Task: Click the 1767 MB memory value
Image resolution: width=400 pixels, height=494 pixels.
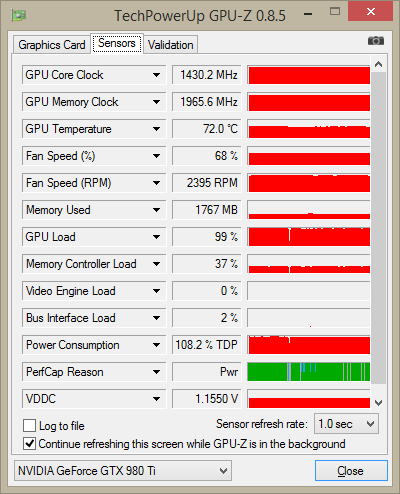Action: click(207, 210)
